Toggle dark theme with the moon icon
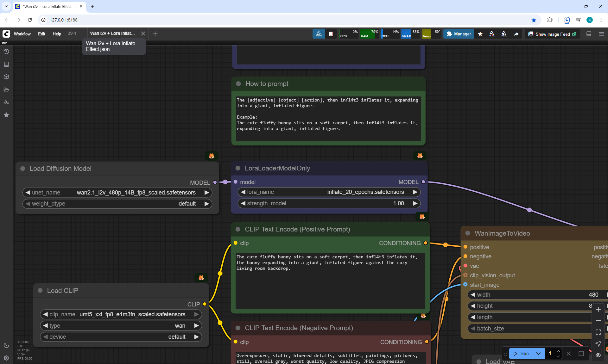608x364 pixels. pyautogui.click(x=6, y=345)
